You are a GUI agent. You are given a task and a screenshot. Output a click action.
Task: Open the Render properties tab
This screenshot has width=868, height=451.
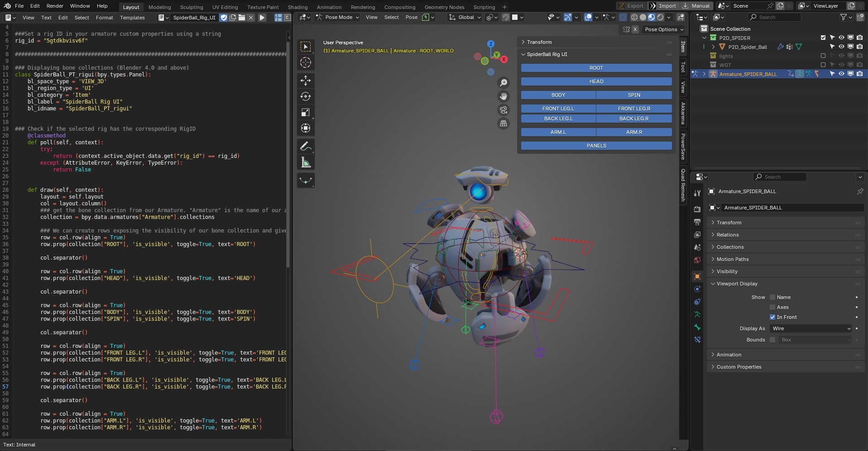click(697, 209)
